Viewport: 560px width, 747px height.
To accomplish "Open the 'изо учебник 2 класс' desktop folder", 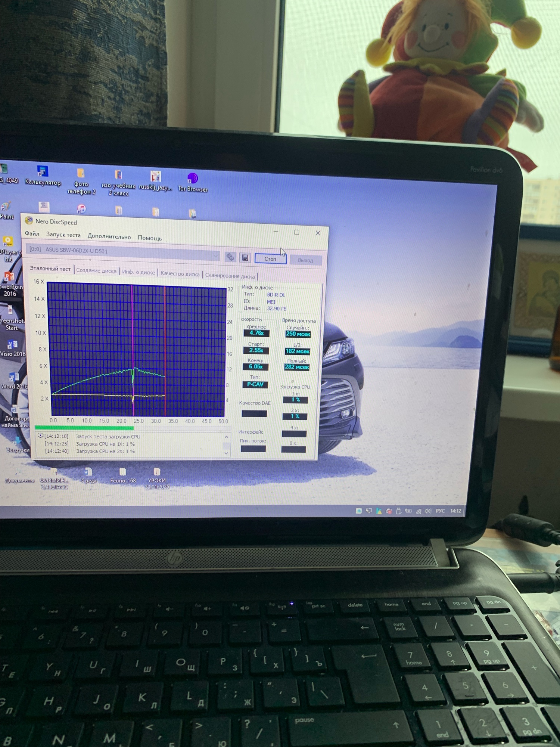I will click(x=118, y=183).
